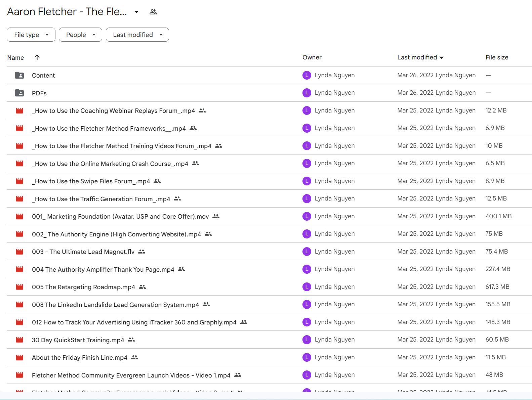This screenshot has width=532, height=400.
Task: Click video icon for 30 Day QuickStart Training
Action: point(19,340)
